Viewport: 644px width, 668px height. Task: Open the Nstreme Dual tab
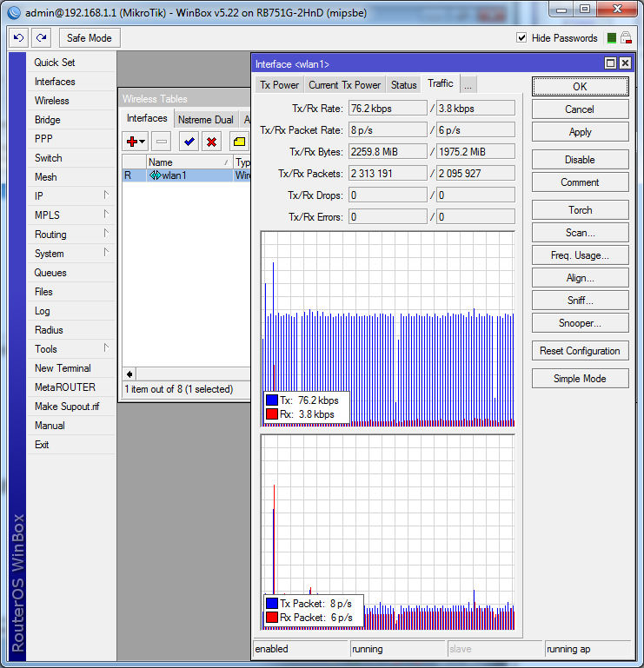(x=205, y=120)
